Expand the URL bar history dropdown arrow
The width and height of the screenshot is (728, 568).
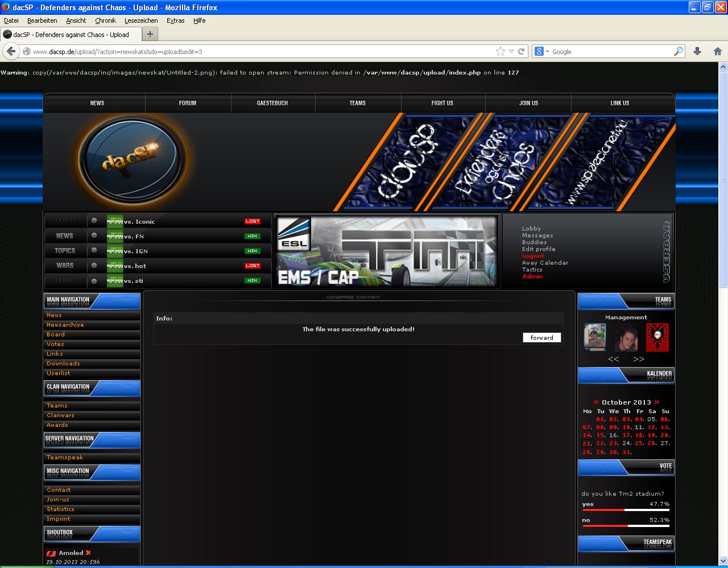pos(511,51)
